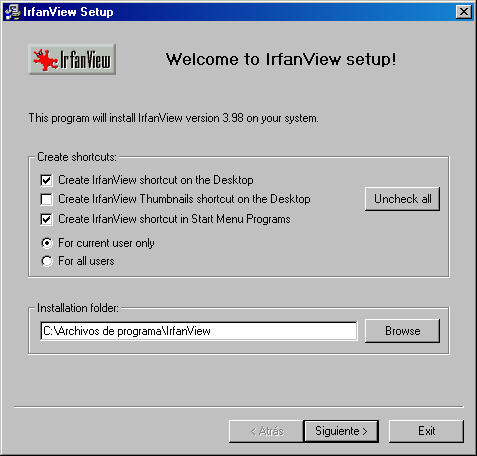The width and height of the screenshot is (477, 456).
Task: Choose the For all users radio option
Action: tap(47, 261)
